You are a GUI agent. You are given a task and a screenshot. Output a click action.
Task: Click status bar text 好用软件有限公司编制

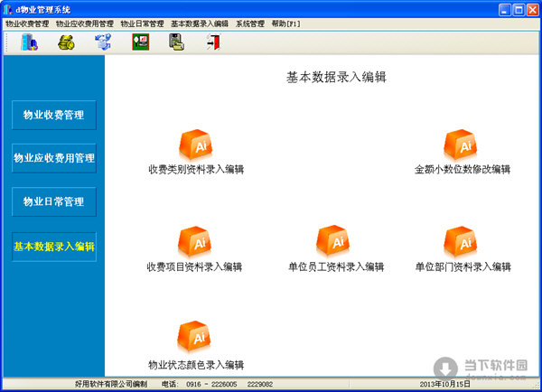(x=111, y=384)
